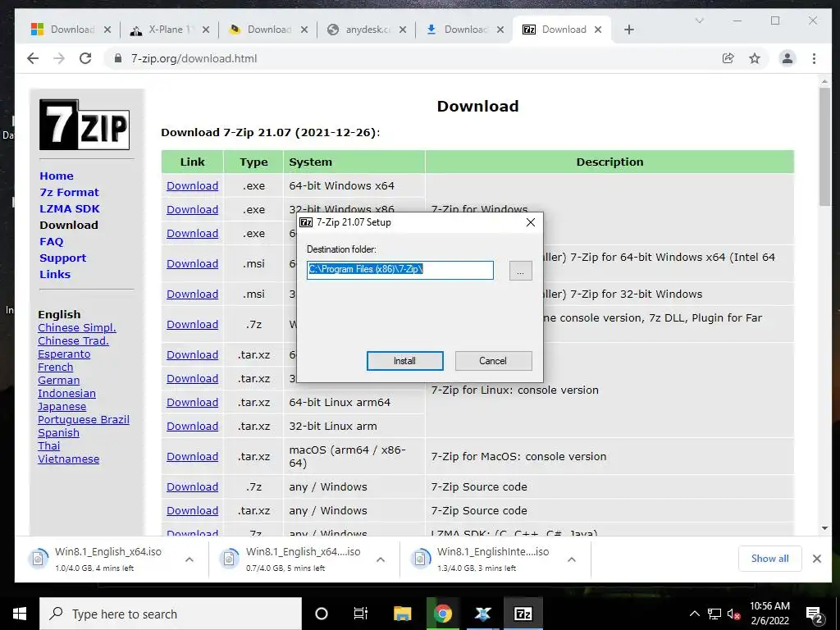
Task: Click the share page icon in address bar
Action: click(728, 58)
